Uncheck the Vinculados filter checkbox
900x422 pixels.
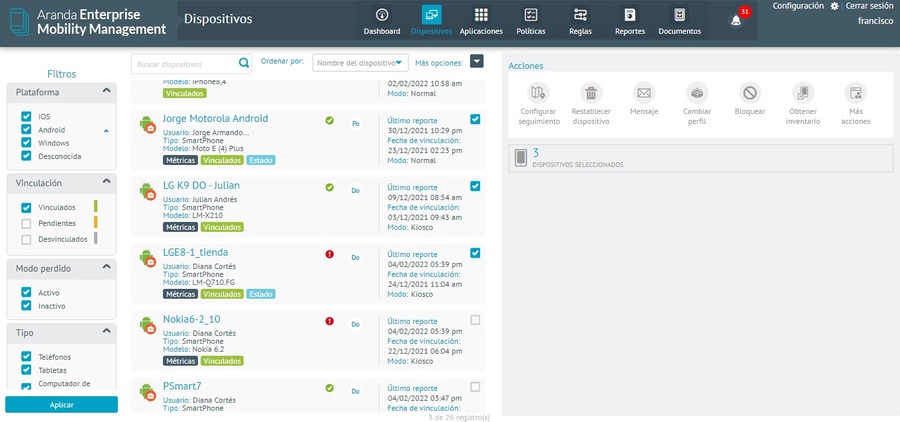(26, 208)
